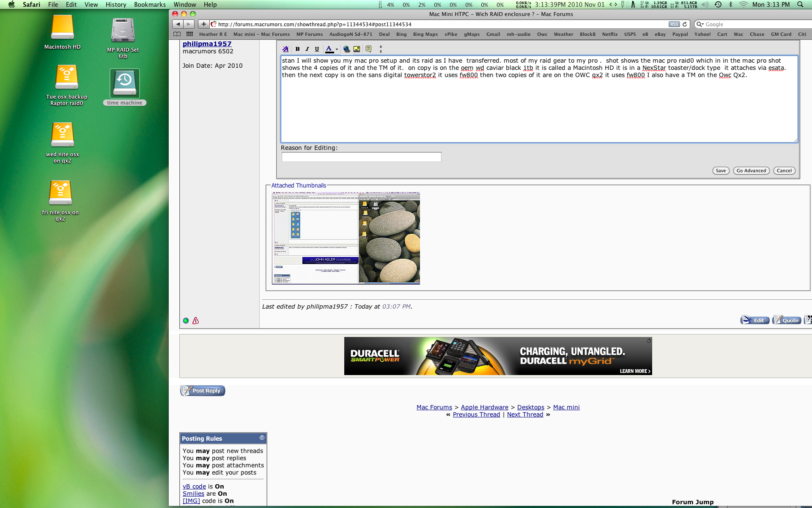Viewport: 812px width, 508px height.
Task: Toggle bold formatting in the post editor
Action: tap(297, 49)
